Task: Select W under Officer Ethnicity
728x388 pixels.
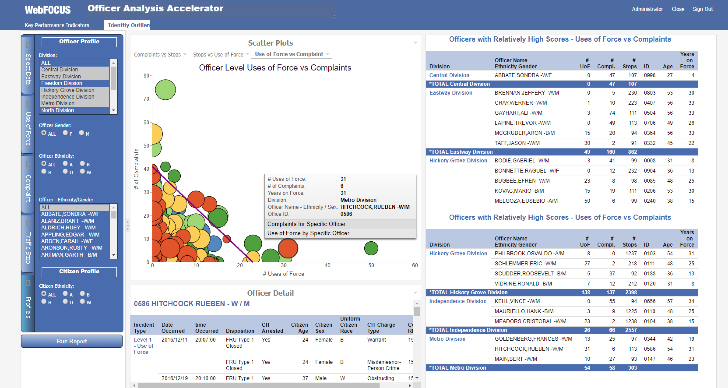Action: point(83,171)
